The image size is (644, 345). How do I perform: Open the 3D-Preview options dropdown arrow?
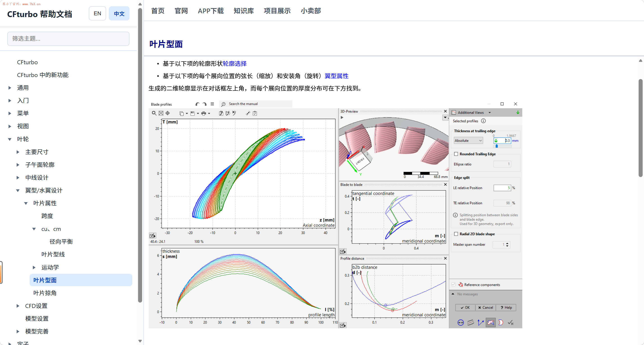click(x=445, y=117)
